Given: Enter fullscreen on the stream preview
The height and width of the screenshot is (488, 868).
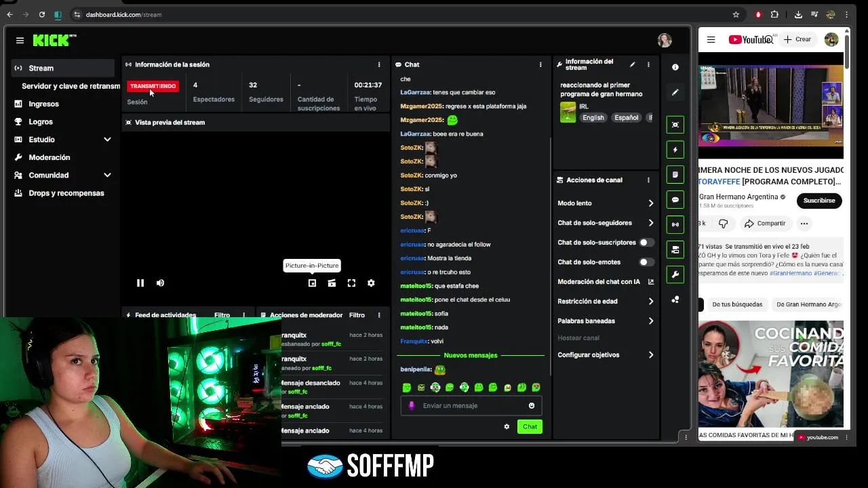Looking at the screenshot, I should point(351,283).
